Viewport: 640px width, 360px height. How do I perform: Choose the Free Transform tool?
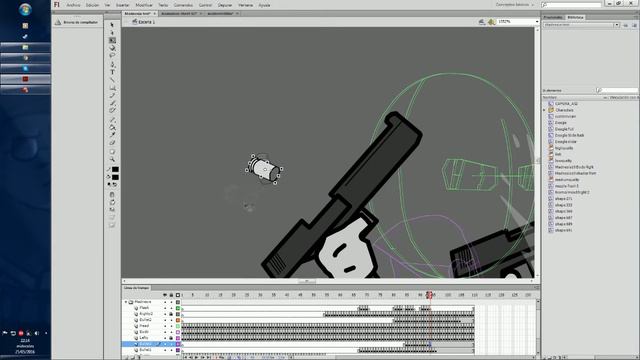tap(112, 40)
